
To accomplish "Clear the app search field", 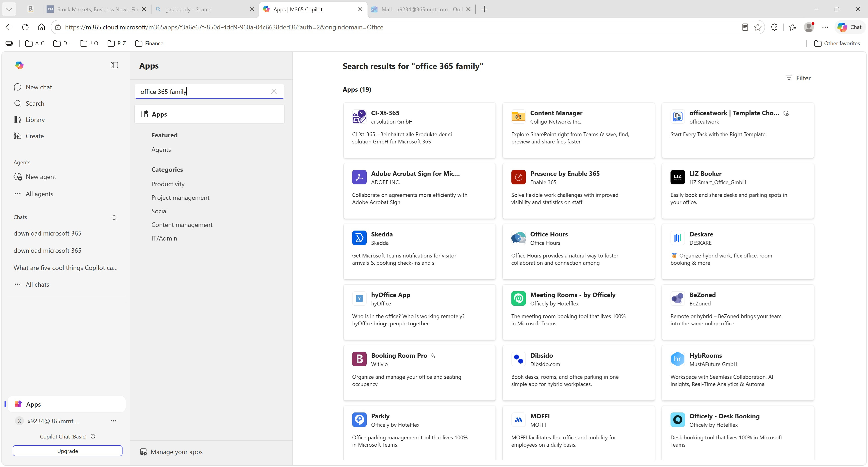I will pos(274,91).
